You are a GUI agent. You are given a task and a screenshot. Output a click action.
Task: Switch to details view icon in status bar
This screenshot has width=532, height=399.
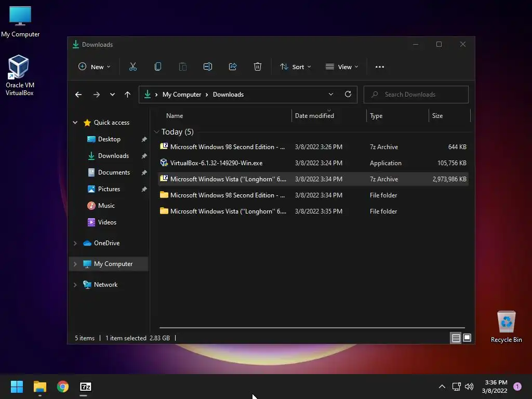[456, 338]
